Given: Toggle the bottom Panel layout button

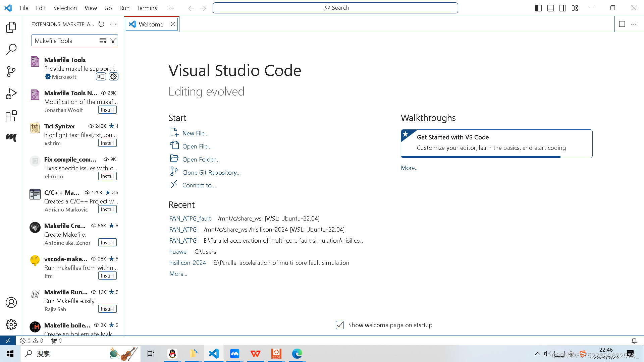Looking at the screenshot, I should pos(551,8).
